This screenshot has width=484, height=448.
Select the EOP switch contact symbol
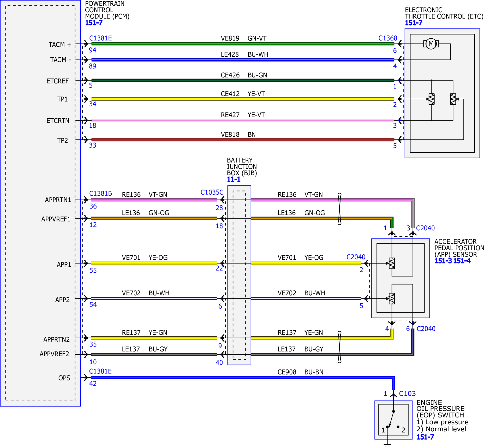tap(392, 419)
